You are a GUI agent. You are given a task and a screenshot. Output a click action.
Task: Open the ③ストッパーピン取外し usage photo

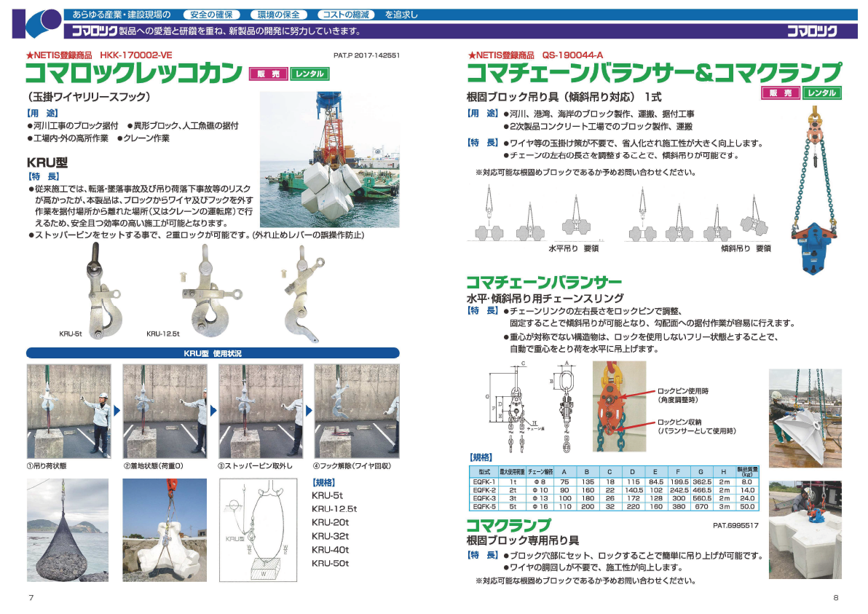tap(261, 411)
